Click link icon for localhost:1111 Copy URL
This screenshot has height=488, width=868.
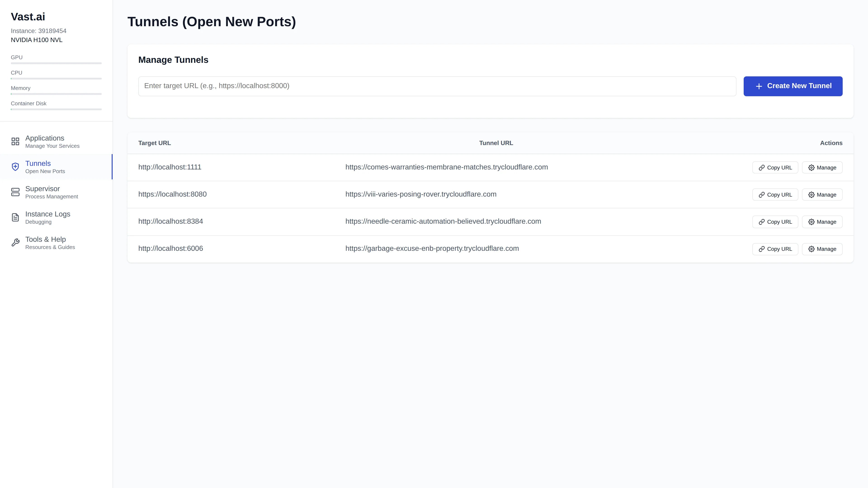pyautogui.click(x=762, y=168)
